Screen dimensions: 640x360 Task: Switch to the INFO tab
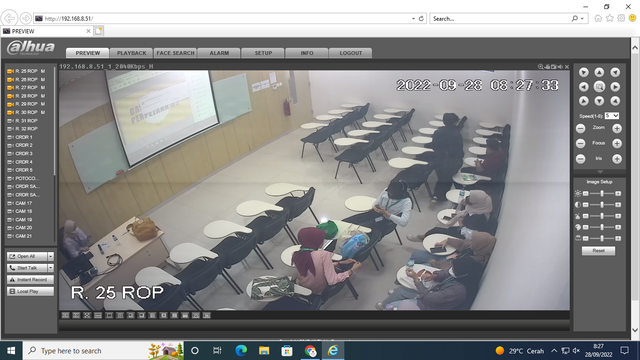307,53
